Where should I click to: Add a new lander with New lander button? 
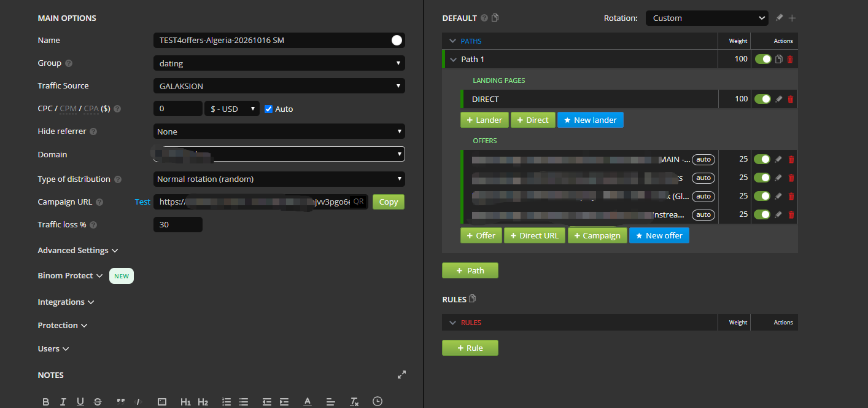pyautogui.click(x=591, y=120)
